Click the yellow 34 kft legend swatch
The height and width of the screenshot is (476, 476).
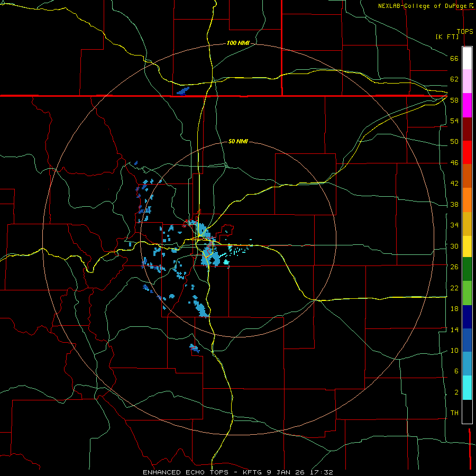click(x=467, y=246)
